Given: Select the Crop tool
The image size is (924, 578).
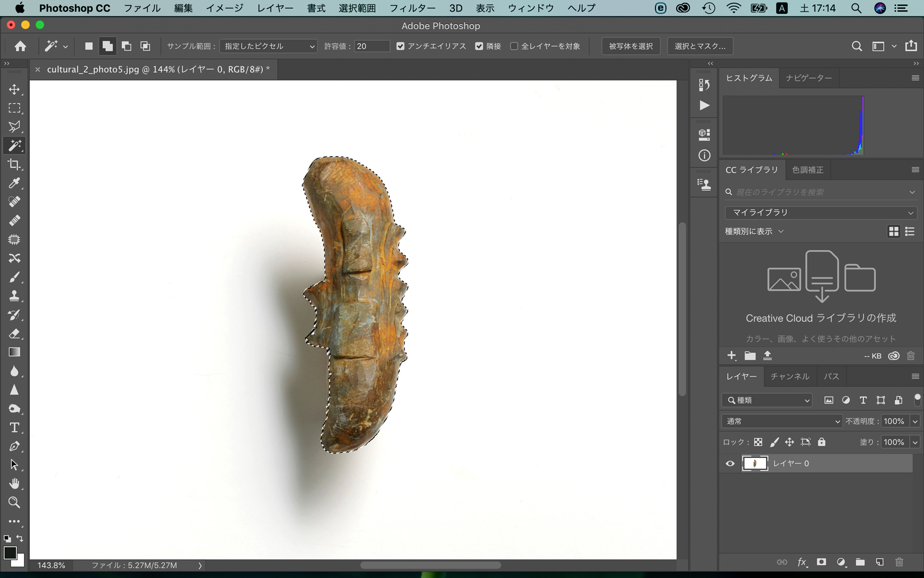Looking at the screenshot, I should click(x=14, y=164).
